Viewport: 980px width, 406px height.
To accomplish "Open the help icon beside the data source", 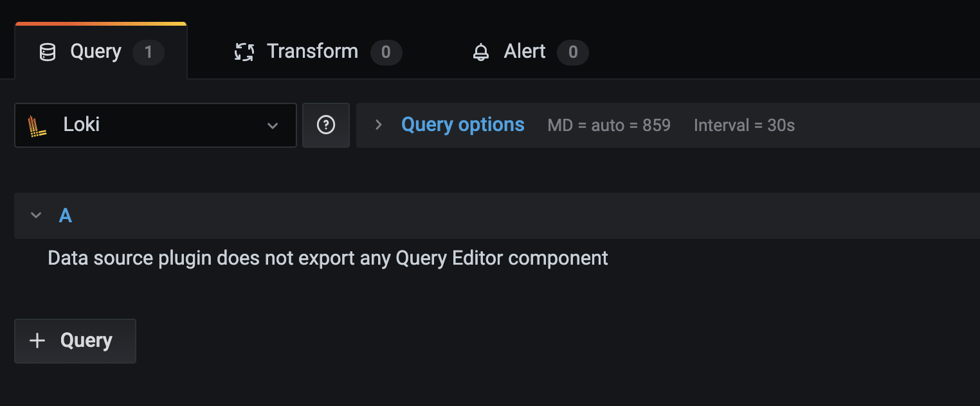I will (x=326, y=125).
